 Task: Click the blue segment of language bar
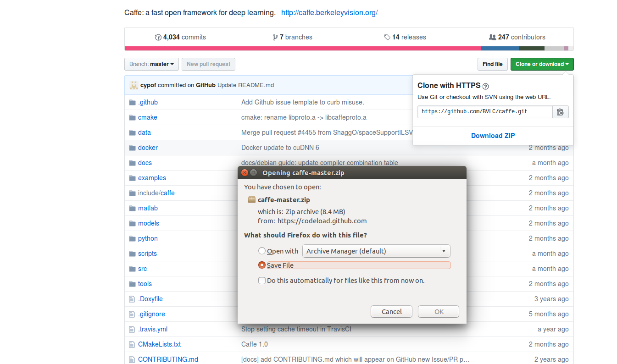click(x=500, y=48)
